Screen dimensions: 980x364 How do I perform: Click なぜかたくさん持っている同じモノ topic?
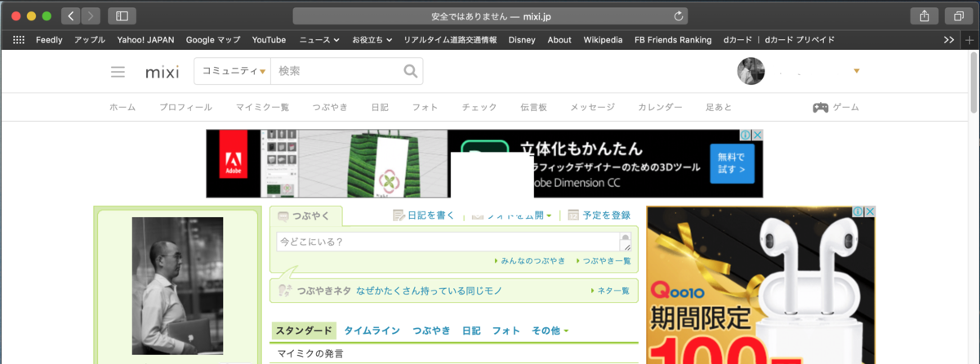[x=428, y=291]
